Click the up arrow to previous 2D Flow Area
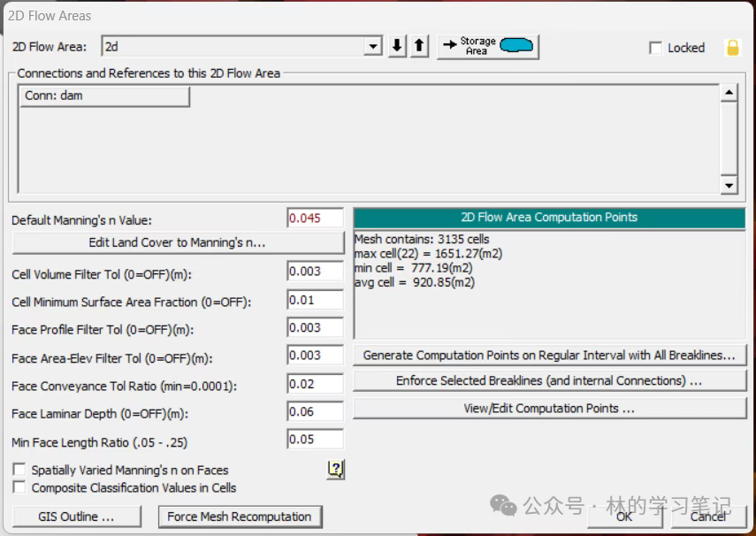Viewport: 756px width, 536px height. 420,47
